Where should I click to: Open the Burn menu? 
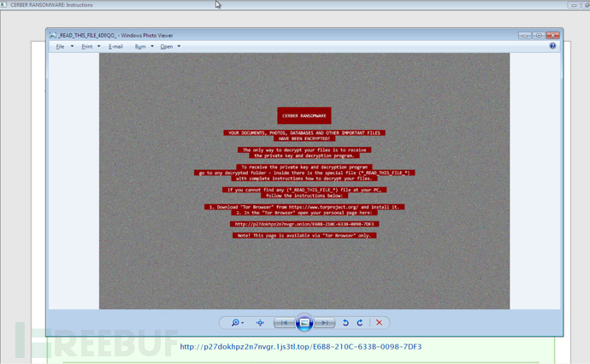(140, 47)
